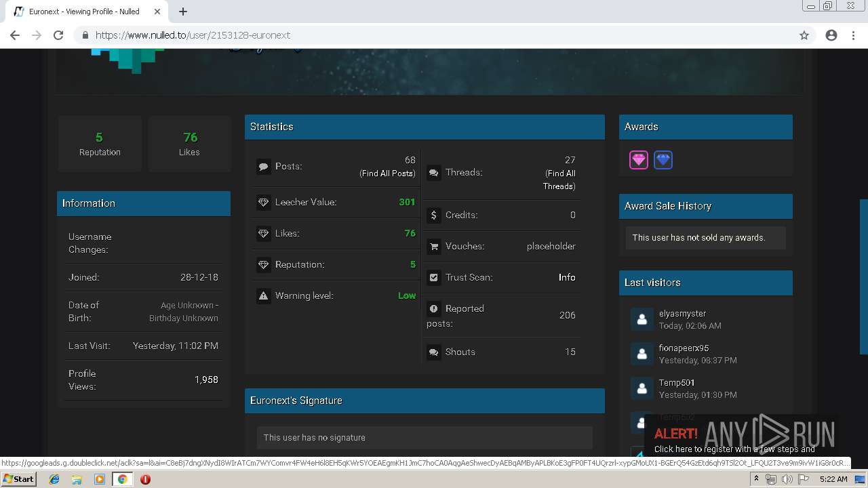Viewport: 868px width, 488px height.
Task: Click the Information panel header
Action: (144, 203)
